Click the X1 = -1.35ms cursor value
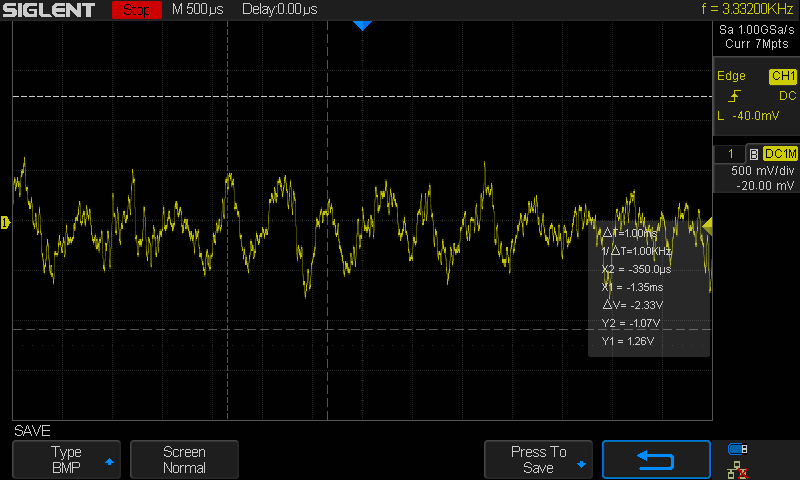Screen dimensions: 800x480 click(632, 287)
